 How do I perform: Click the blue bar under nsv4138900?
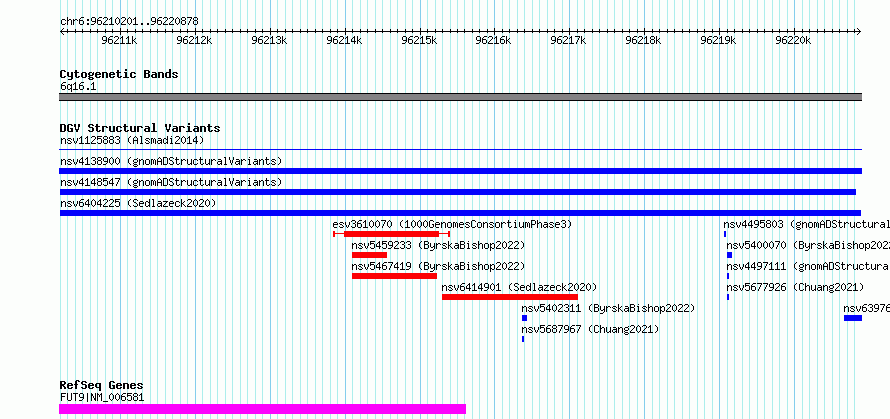pos(460,171)
